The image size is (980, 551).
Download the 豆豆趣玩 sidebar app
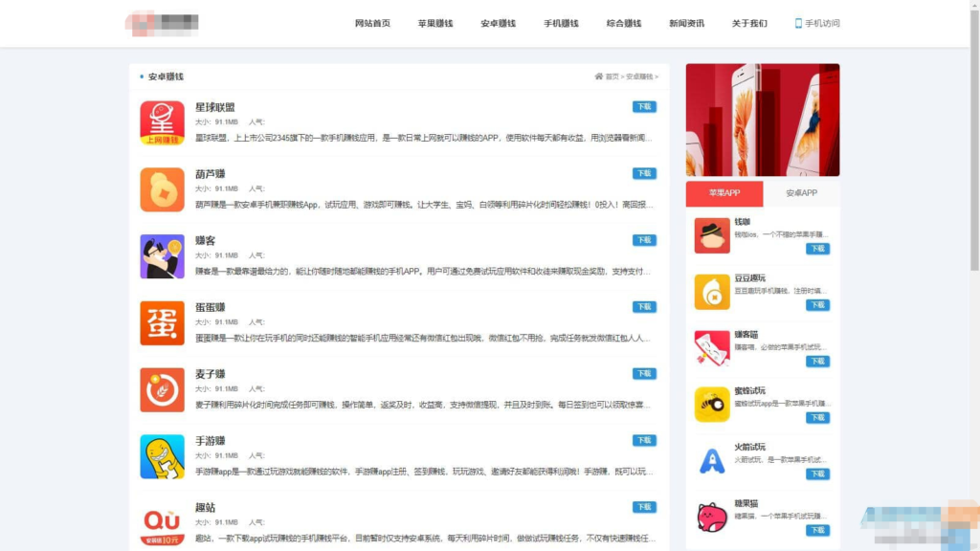(817, 304)
